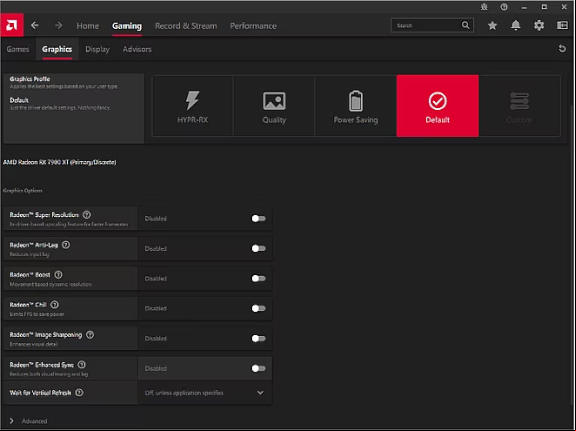Show help for Wait for Vertical Refresh
This screenshot has width=576, height=431.
pyautogui.click(x=79, y=392)
